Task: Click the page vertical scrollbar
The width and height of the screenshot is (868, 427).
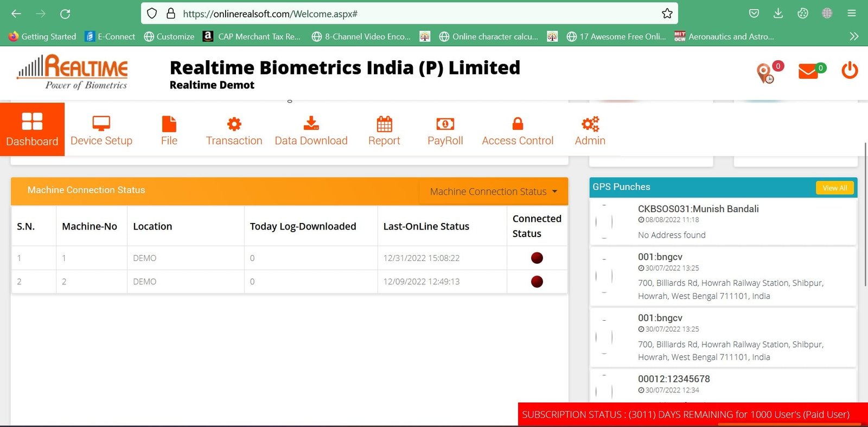Action: (865, 214)
